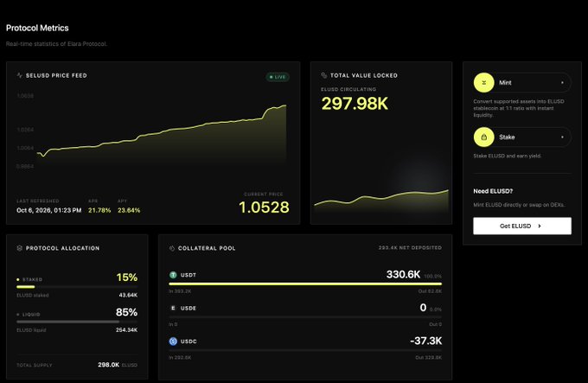Click the Liquid 85% progress bar
588x383 pixels.
77,322
